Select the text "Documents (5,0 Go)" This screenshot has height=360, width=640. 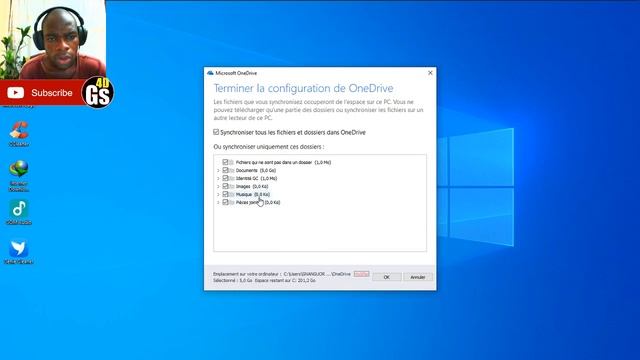[256, 170]
